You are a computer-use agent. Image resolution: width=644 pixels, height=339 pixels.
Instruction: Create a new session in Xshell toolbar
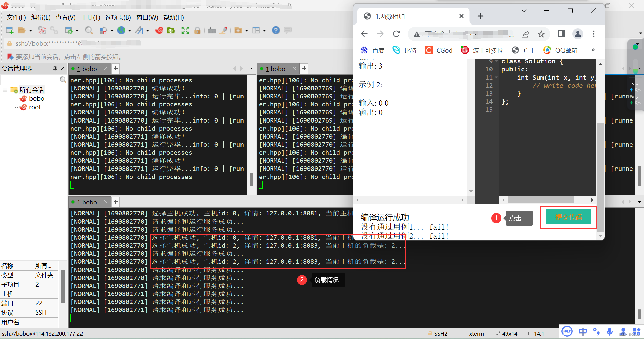(10, 30)
